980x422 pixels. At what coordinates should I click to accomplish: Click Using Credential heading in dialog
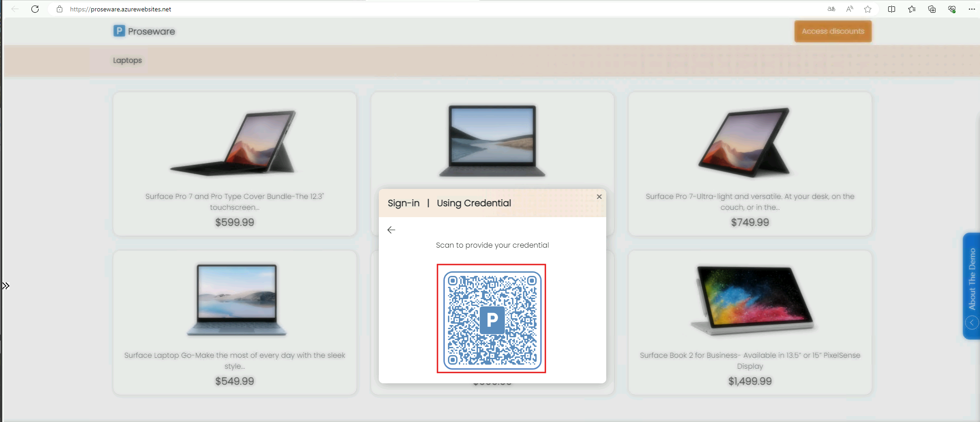474,203
